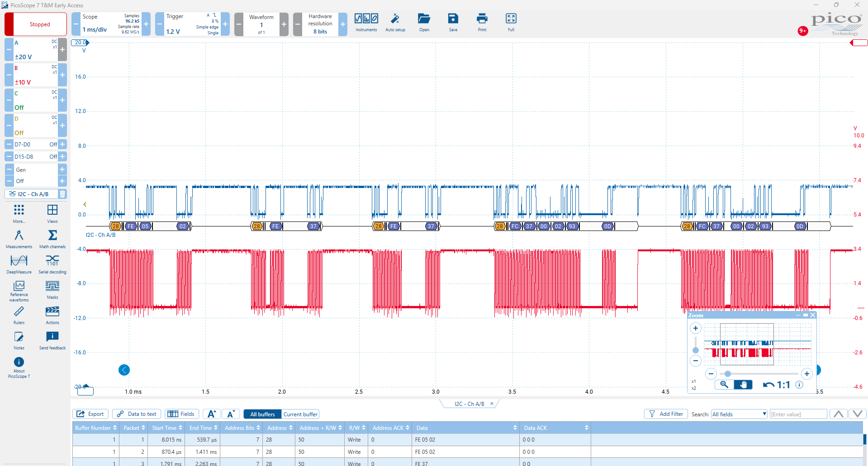Toggle All buffers view
868x466 pixels.
point(262,414)
